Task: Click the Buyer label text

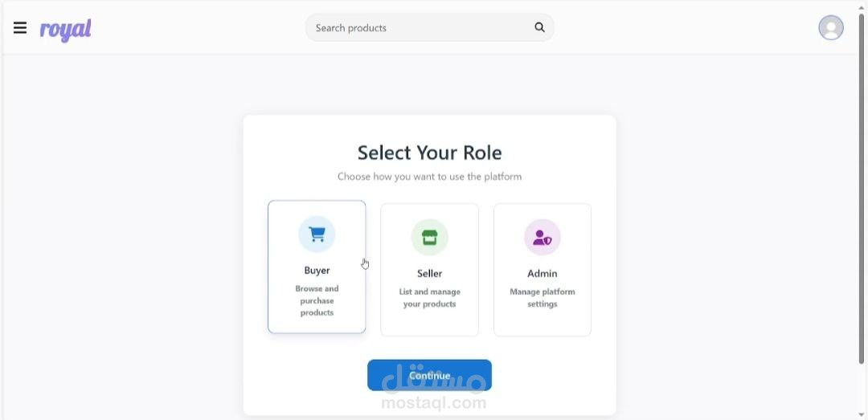Action: pos(317,271)
